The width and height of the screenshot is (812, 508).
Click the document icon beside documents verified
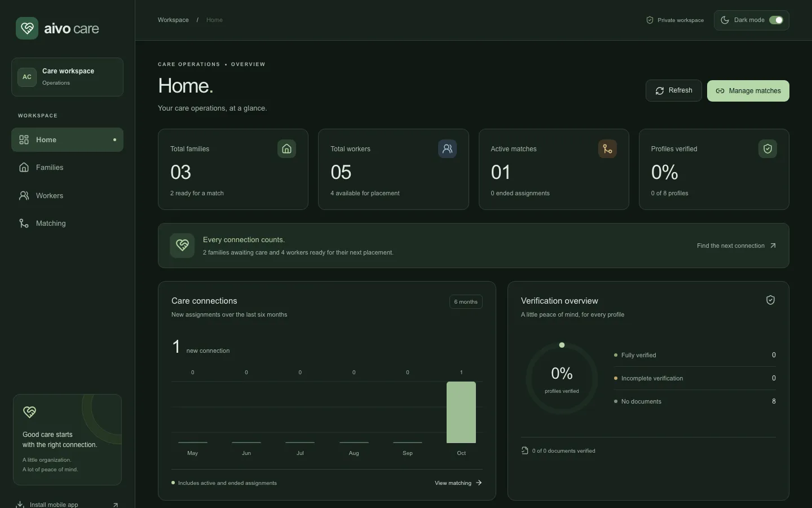(x=525, y=450)
